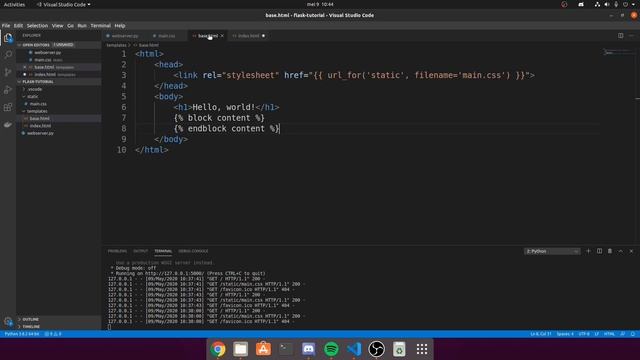The height and width of the screenshot is (360, 640).
Task: Switch to the index.html editor tab
Action: click(249, 36)
